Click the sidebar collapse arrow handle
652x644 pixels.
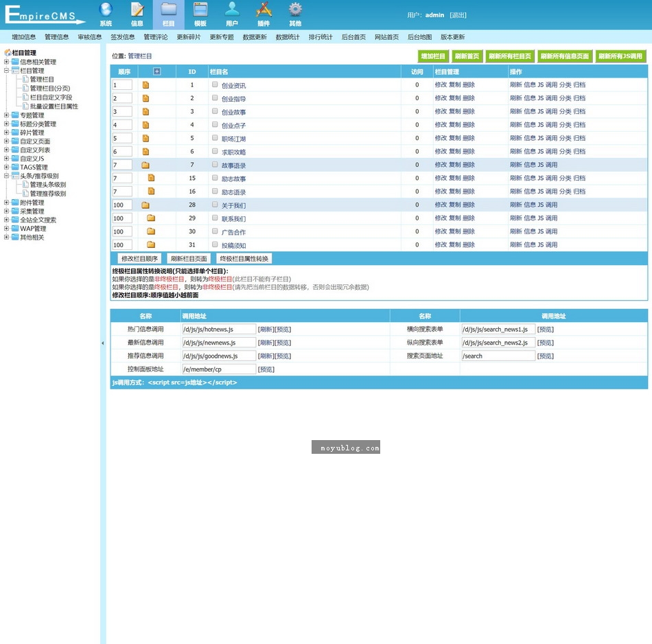103,343
